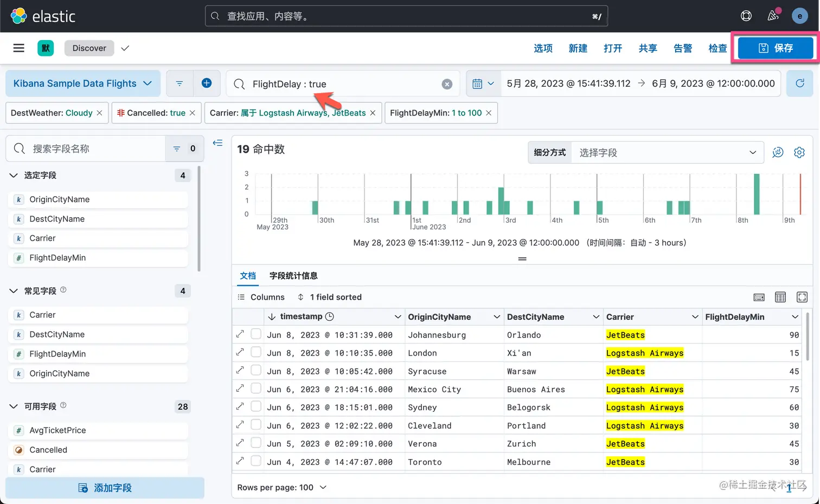Open the 1 field sorted menu
Image resolution: width=820 pixels, height=504 pixels.
330,297
